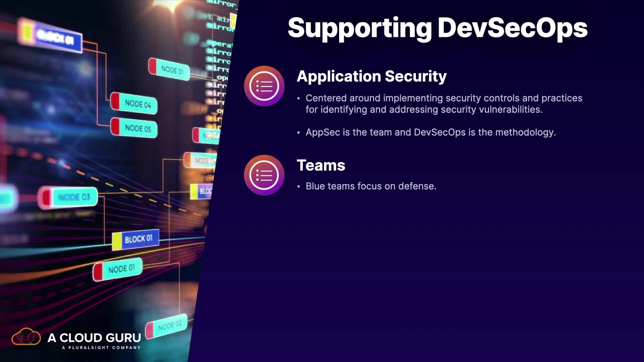Click the NODE 04 label in the diagram
The width and height of the screenshot is (644, 362).
(x=138, y=104)
